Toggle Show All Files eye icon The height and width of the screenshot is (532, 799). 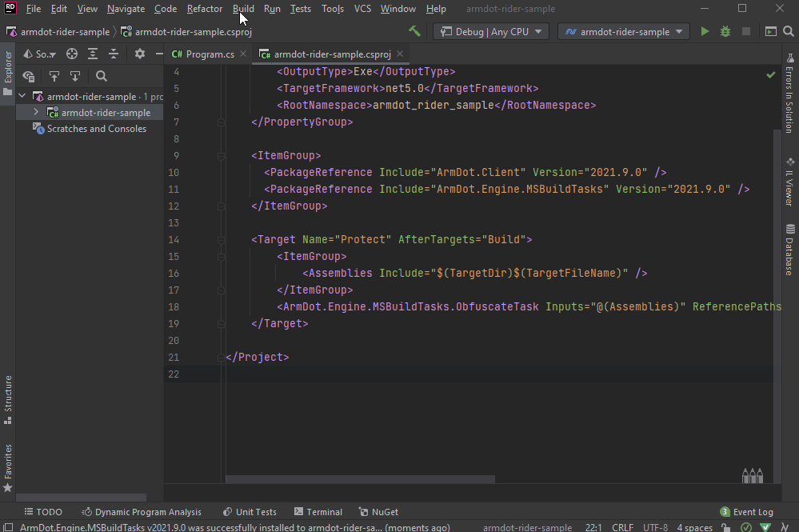click(x=29, y=77)
